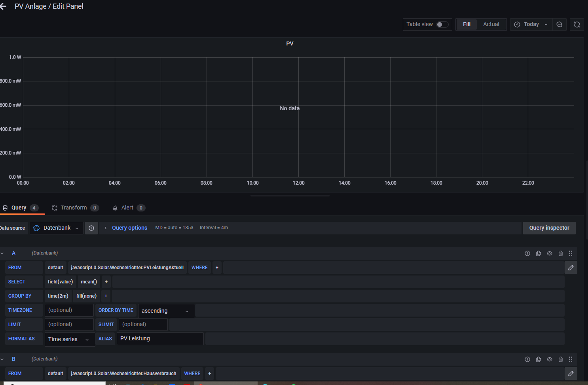The image size is (588, 385).
Task: Switch to the Query tab
Action: pyautogui.click(x=21, y=208)
